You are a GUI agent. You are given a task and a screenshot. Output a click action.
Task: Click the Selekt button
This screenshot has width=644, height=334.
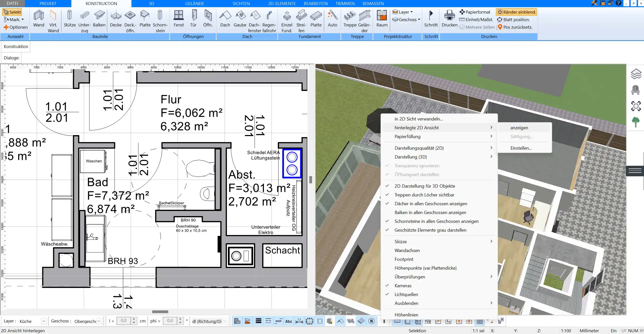click(x=12, y=12)
